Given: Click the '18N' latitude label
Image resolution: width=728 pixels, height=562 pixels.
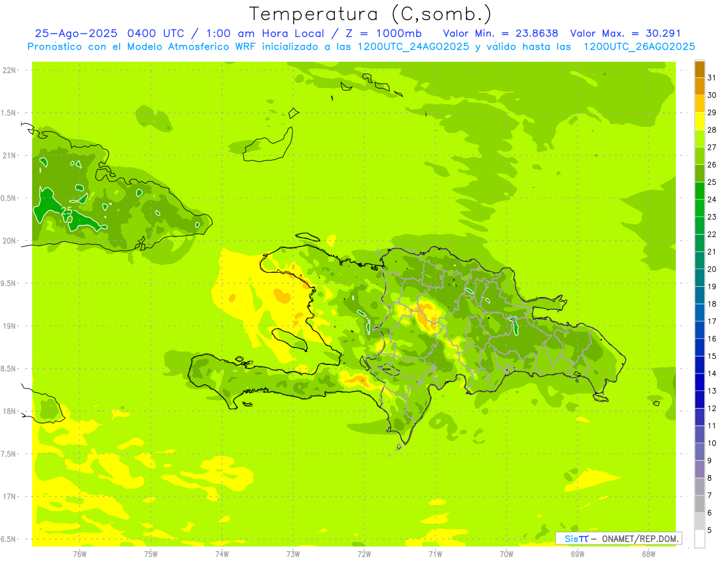Looking at the screenshot, I should click(9, 412).
